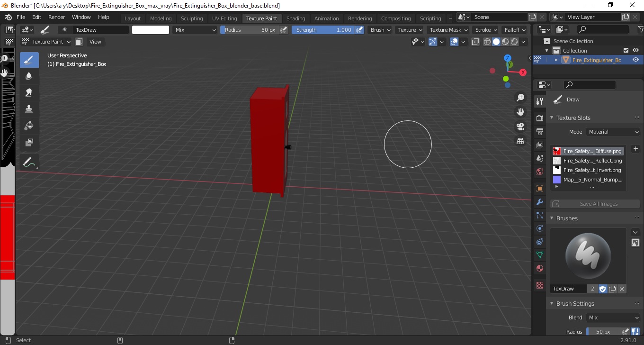Viewport: 644px width, 345px height.
Task: Switch perspective/orthographic grid icon
Action: pos(520,141)
